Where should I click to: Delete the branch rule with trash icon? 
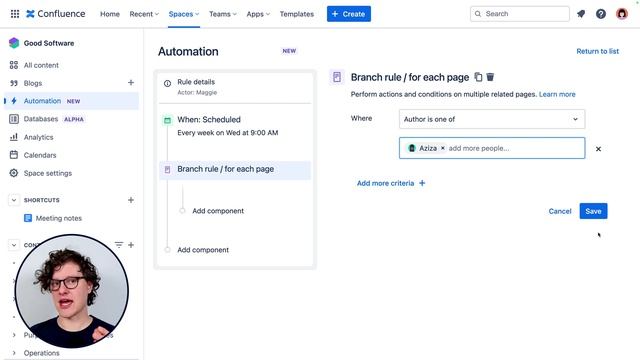490,77
